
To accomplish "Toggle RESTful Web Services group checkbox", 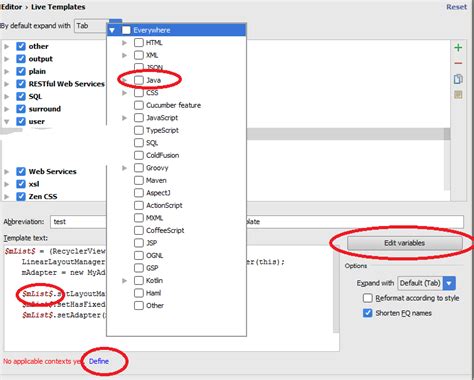I will [x=21, y=84].
